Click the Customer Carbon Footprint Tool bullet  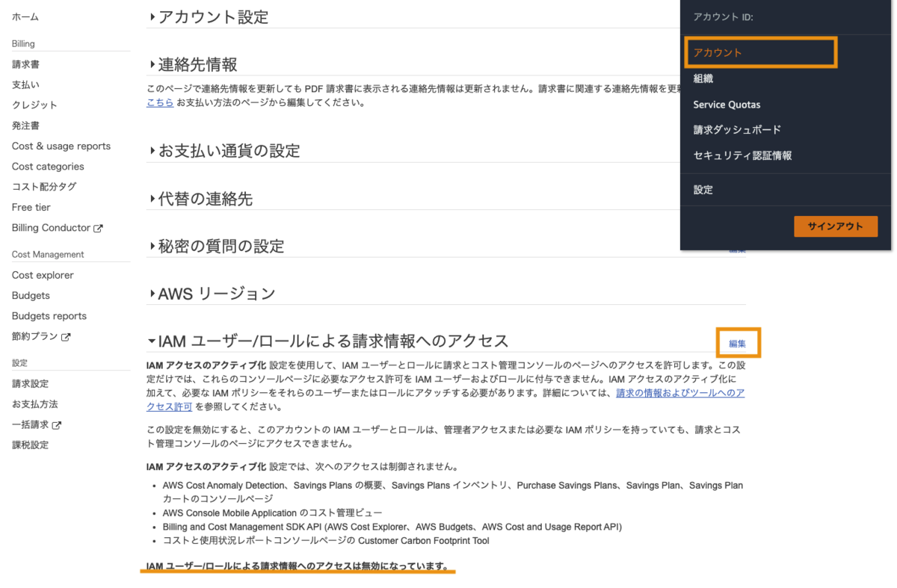point(326,541)
